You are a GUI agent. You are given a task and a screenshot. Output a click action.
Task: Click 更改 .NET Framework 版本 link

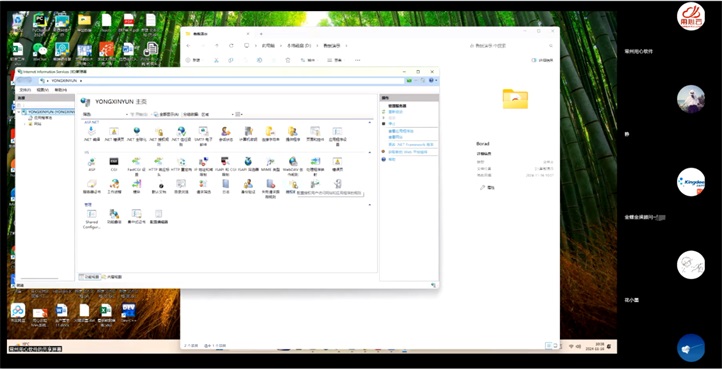click(411, 145)
